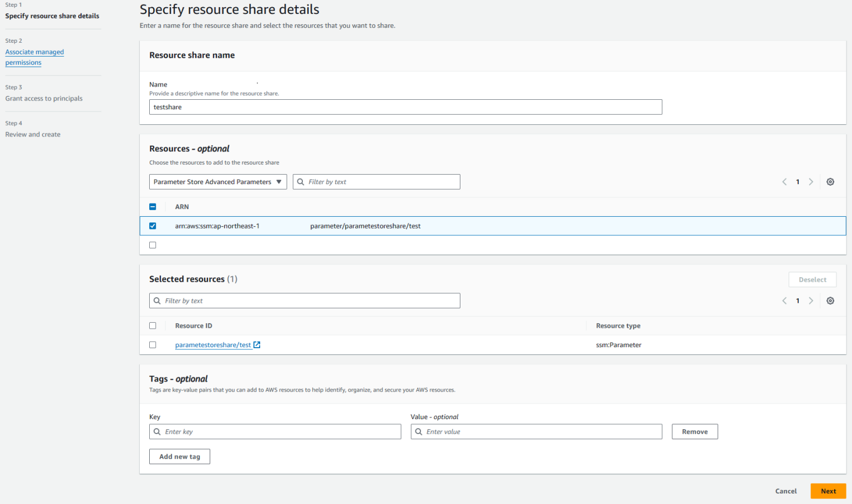Click Add new tag button
The image size is (852, 504).
(180, 457)
